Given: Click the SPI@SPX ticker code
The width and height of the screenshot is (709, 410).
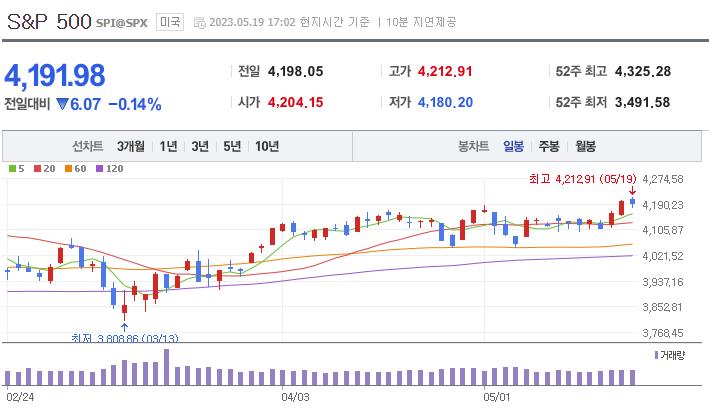Looking at the screenshot, I should (122, 23).
